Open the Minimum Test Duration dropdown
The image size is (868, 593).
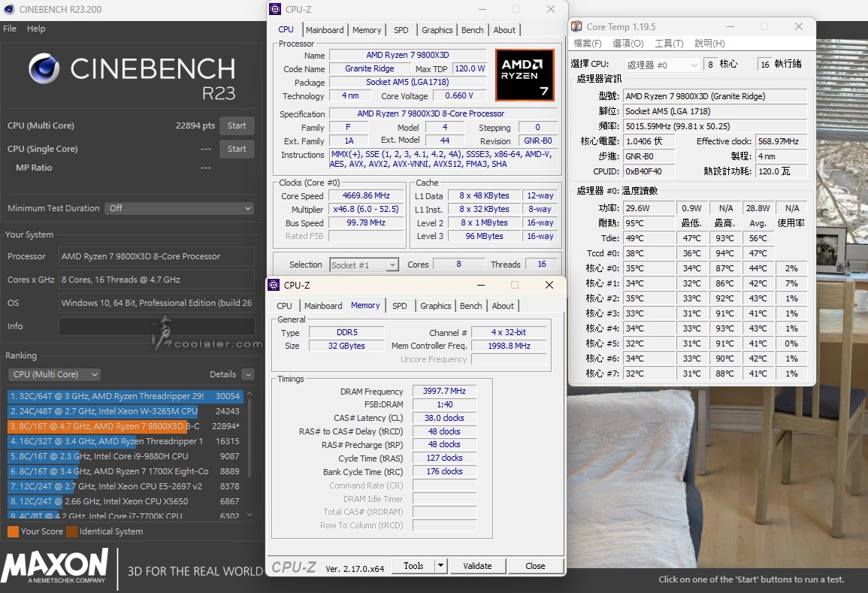click(x=179, y=208)
